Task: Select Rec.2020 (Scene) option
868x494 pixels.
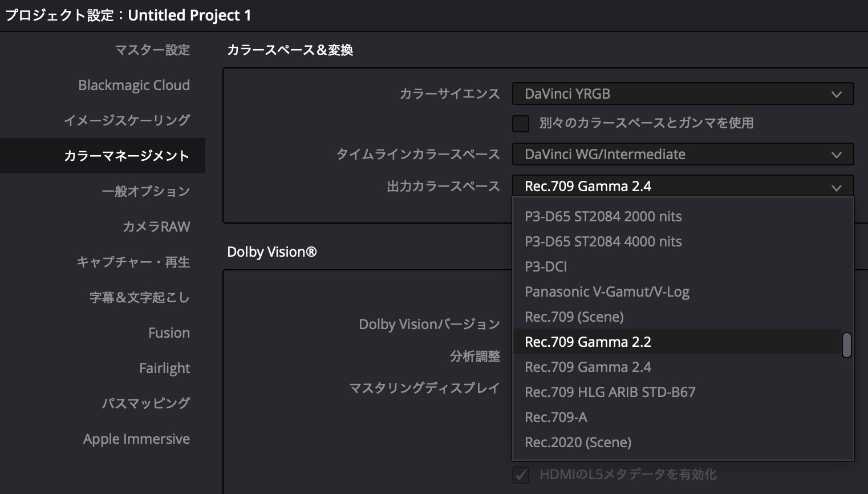Action: point(578,443)
